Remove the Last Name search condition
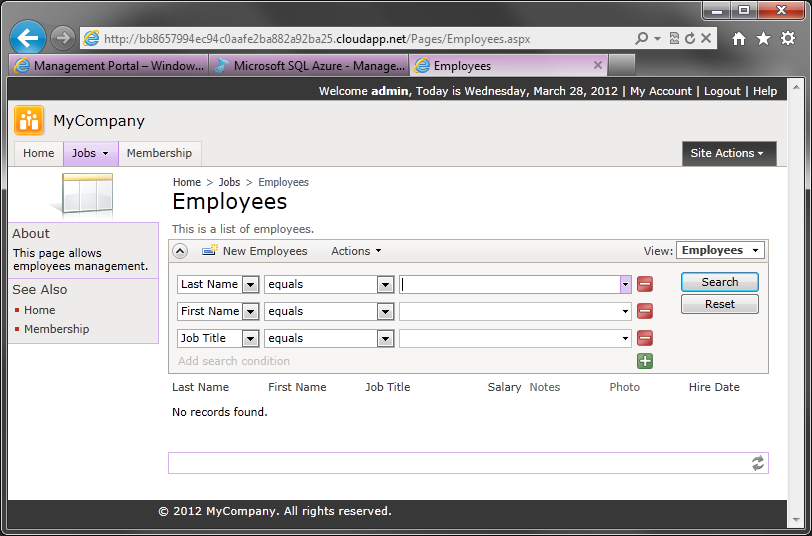The height and width of the screenshot is (536, 812). coord(645,284)
